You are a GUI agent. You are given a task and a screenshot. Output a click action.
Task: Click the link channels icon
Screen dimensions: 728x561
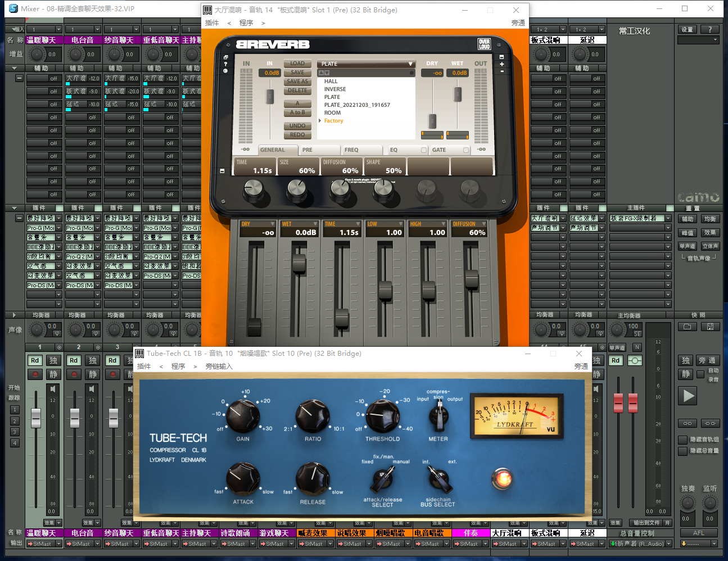pyautogui.click(x=687, y=423)
